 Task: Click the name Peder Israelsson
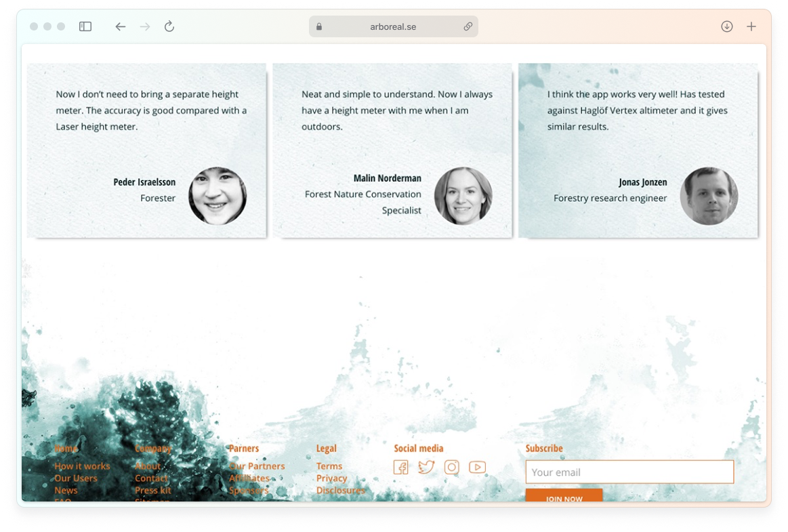pos(144,182)
